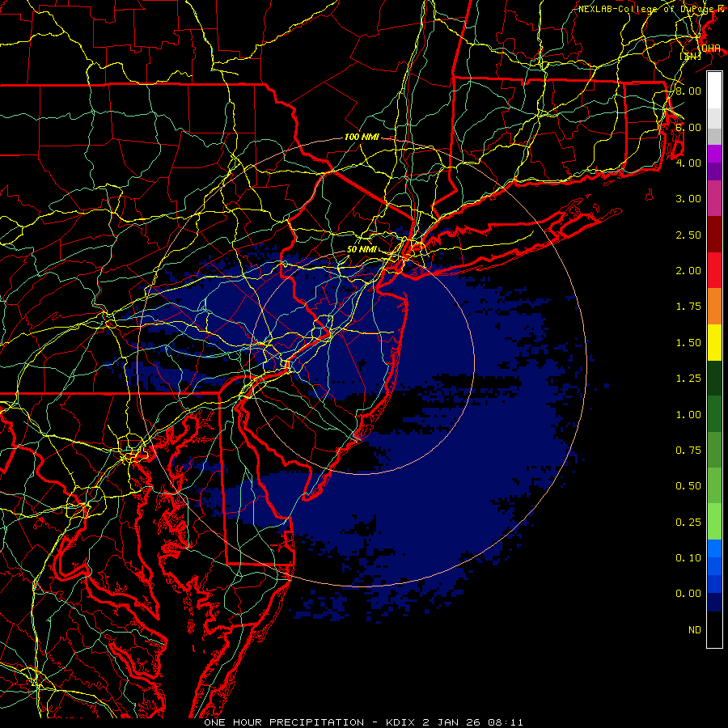Image resolution: width=728 pixels, height=728 pixels.
Task: Select the 1.25 legend label
Action: (688, 379)
